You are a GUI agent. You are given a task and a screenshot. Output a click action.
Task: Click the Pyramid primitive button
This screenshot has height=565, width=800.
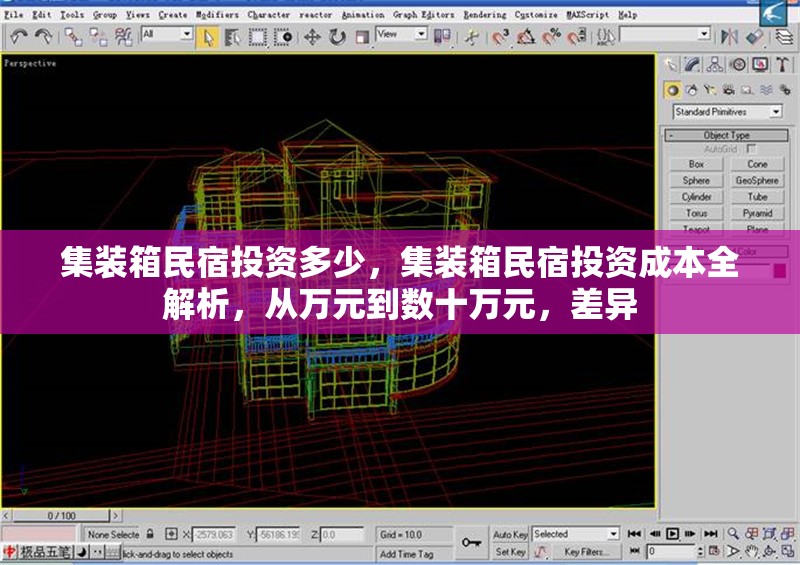(757, 213)
